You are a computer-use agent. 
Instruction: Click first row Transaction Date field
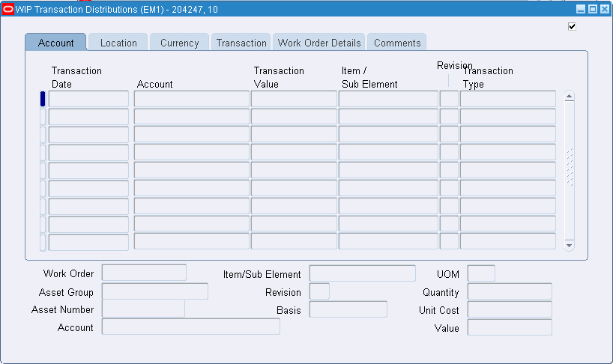pos(88,99)
